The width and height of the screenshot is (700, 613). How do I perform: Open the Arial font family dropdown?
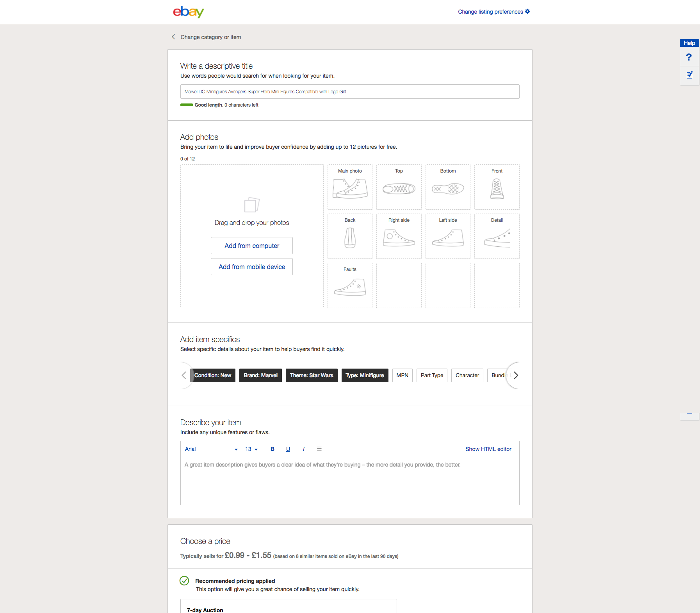[211, 449]
